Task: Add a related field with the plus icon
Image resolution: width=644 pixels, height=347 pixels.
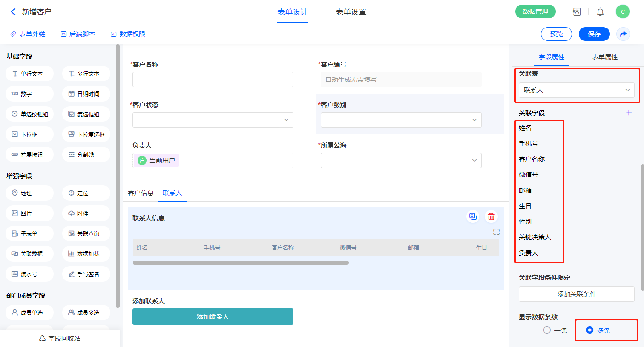Action: (x=629, y=113)
